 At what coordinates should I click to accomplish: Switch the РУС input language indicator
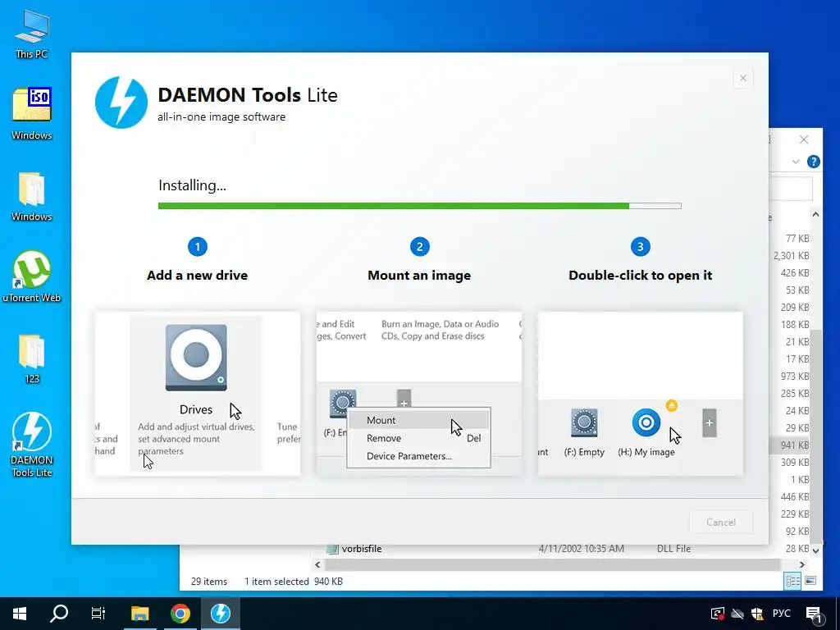(782, 614)
